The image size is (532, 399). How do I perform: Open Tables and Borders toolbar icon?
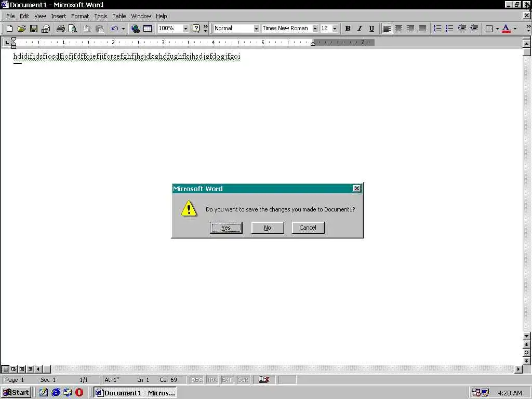pyautogui.click(x=148, y=29)
